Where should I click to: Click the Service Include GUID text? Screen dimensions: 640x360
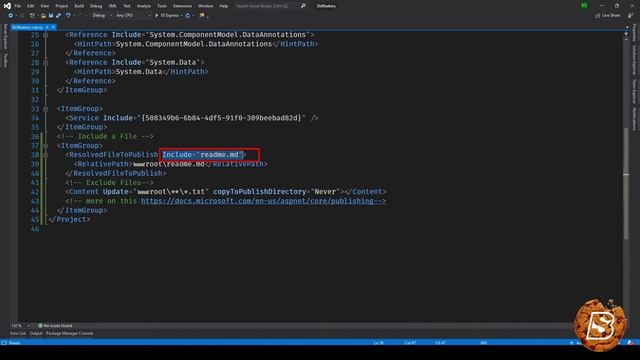pyautogui.click(x=221, y=118)
